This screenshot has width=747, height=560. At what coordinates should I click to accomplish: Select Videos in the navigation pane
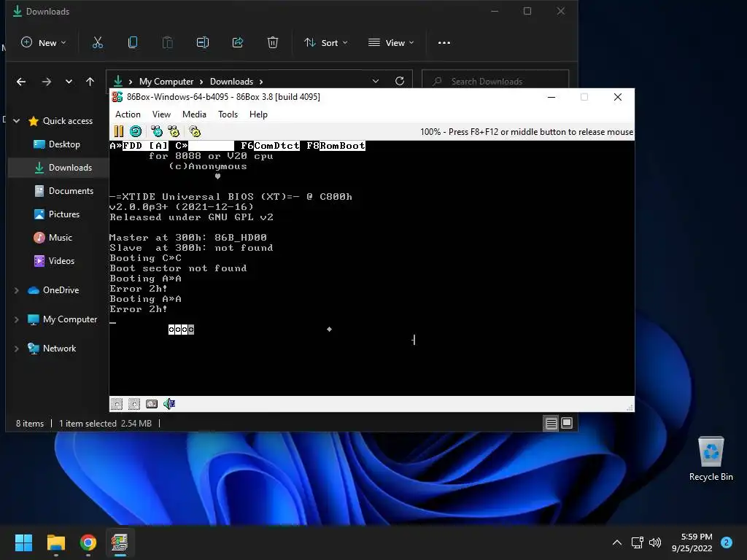click(x=58, y=261)
